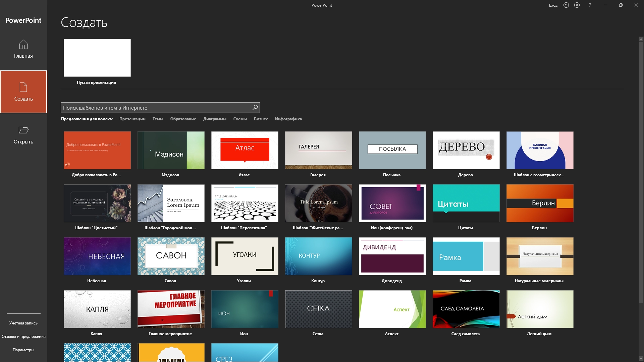Open Отзывы и предложения feedback page
Viewport: 644px width, 362px height.
coord(23,337)
